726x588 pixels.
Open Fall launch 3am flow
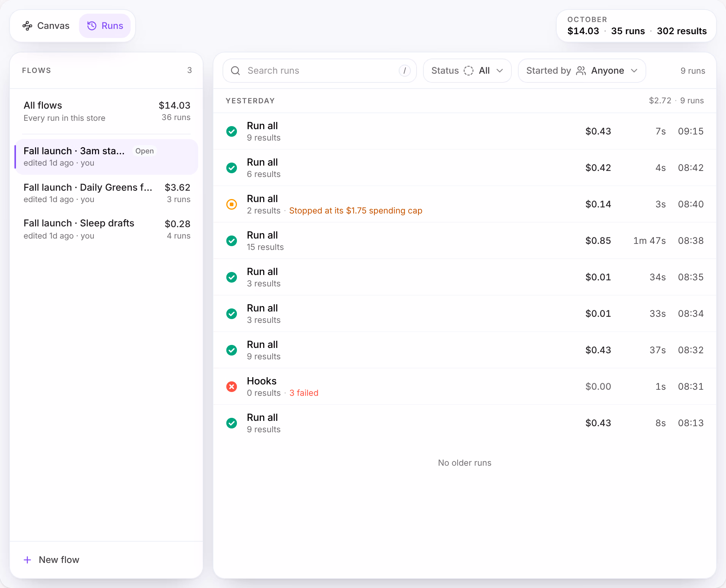[106, 157]
